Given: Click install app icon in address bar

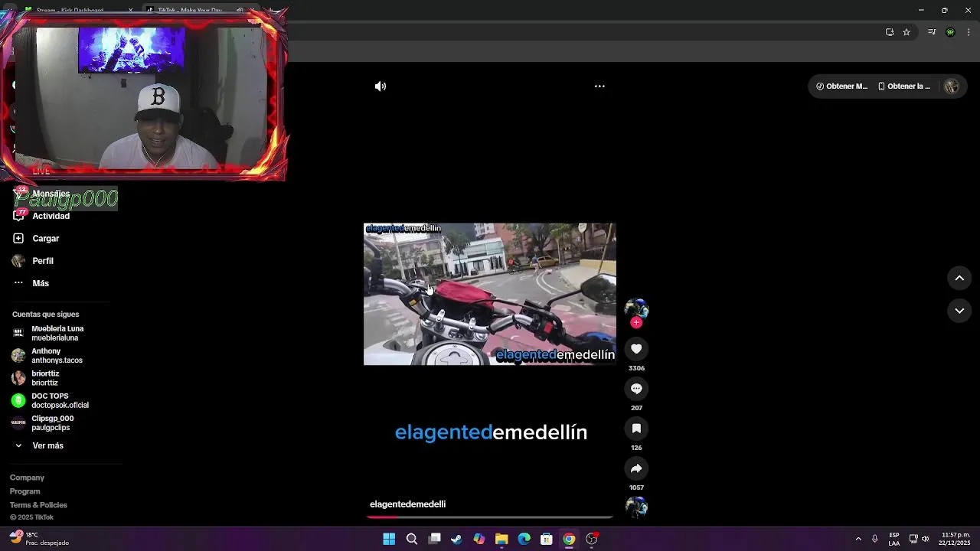Looking at the screenshot, I should pos(890,32).
